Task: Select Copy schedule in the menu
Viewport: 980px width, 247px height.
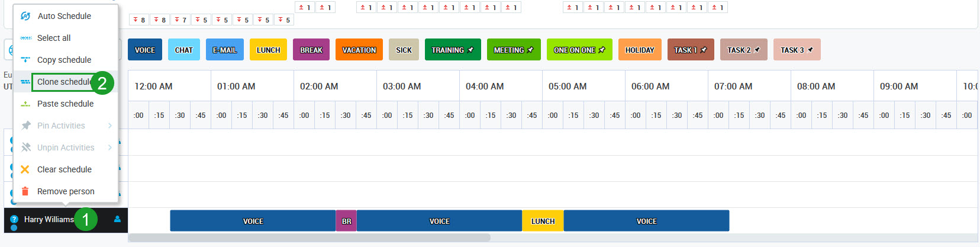Action: [x=64, y=60]
